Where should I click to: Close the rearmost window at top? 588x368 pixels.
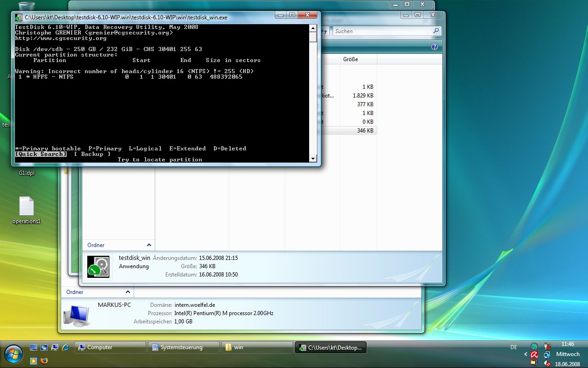(x=423, y=4)
